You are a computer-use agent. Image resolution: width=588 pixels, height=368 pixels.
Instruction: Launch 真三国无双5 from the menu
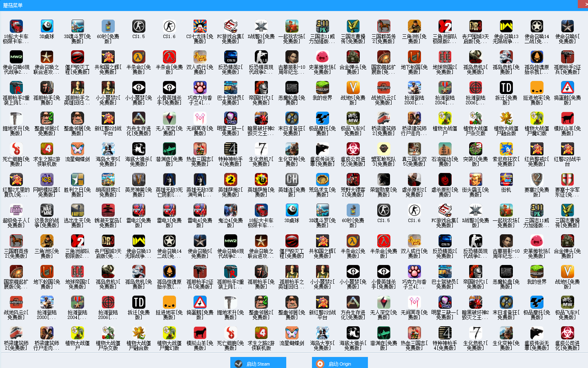[414, 149]
